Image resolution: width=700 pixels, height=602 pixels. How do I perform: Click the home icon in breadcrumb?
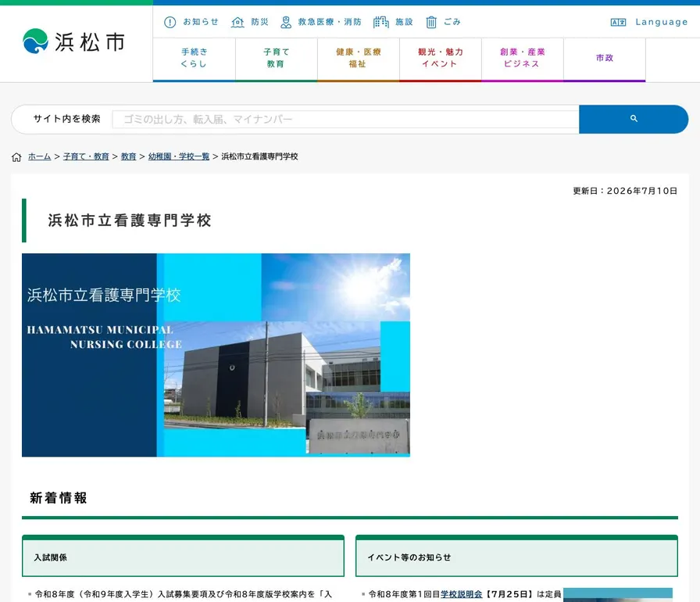click(16, 157)
